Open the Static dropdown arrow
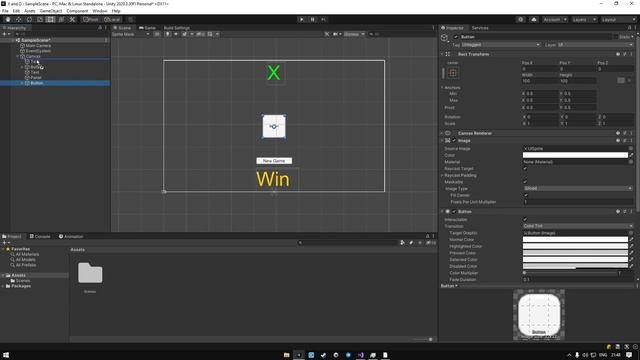 click(632, 37)
